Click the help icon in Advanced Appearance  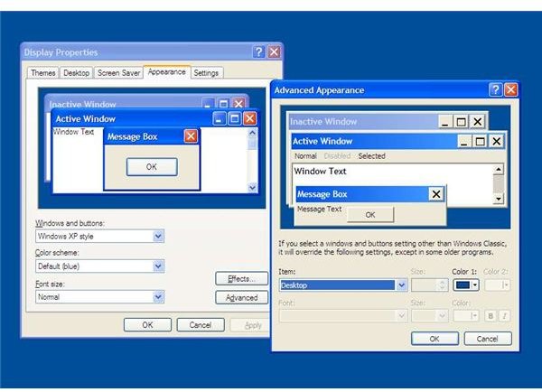click(495, 90)
